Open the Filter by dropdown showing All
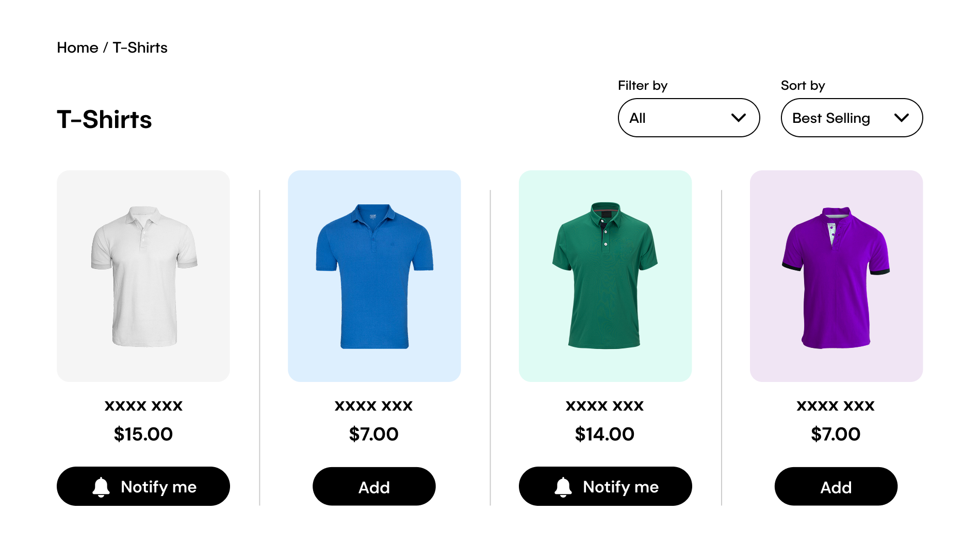 point(689,118)
